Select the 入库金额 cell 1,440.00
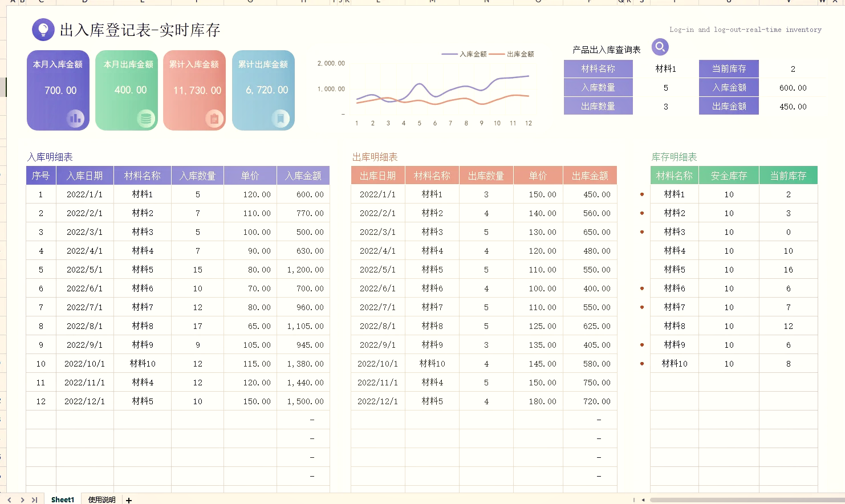Viewport: 845px width, 504px height. 303,383
